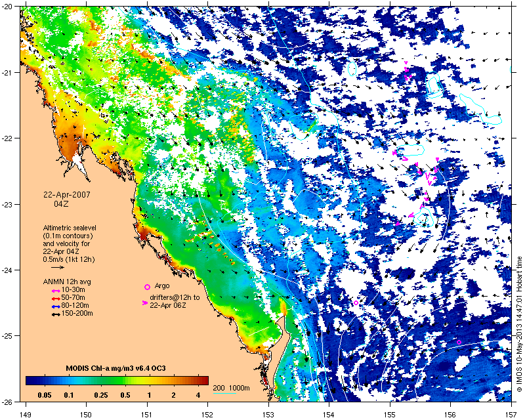
Task: Select the red 50-70m arrow symbol
Action: [56, 298]
